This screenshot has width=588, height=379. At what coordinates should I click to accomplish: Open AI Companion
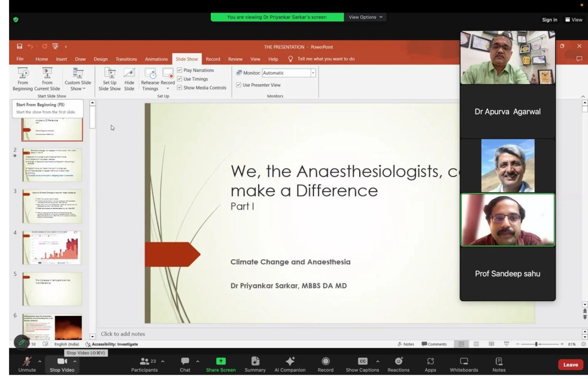click(290, 364)
